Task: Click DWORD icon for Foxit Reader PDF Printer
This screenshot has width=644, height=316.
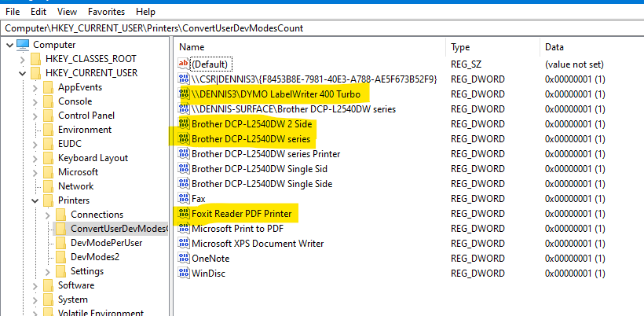Action: click(183, 214)
